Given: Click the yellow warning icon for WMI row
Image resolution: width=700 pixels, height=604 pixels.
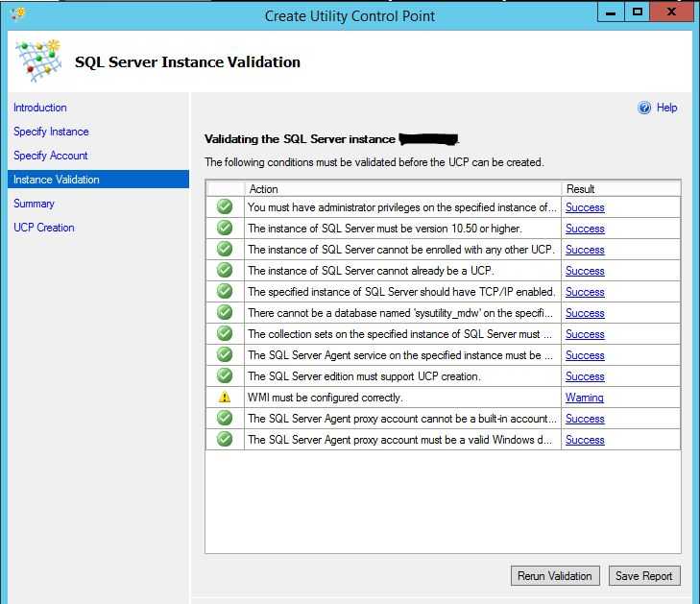Looking at the screenshot, I should [x=225, y=397].
